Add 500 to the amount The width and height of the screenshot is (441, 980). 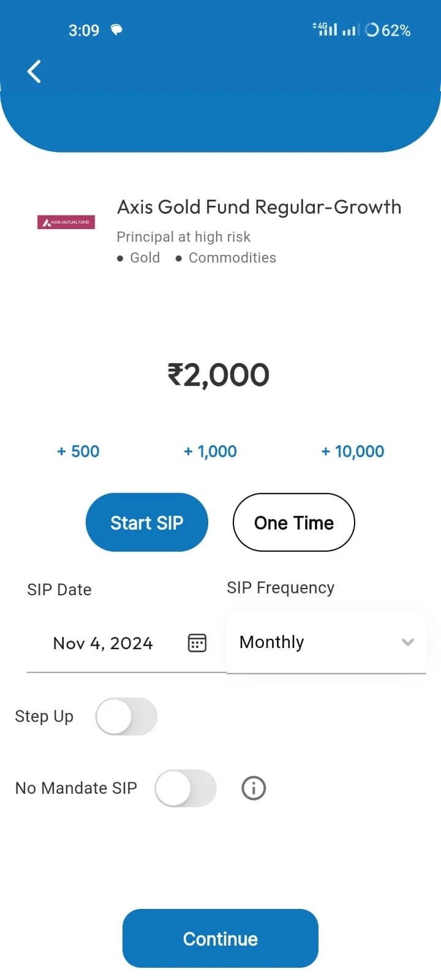pyautogui.click(x=78, y=451)
